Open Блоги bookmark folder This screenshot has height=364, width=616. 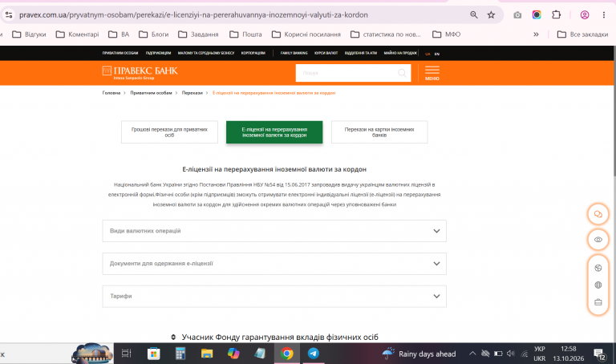[154, 34]
